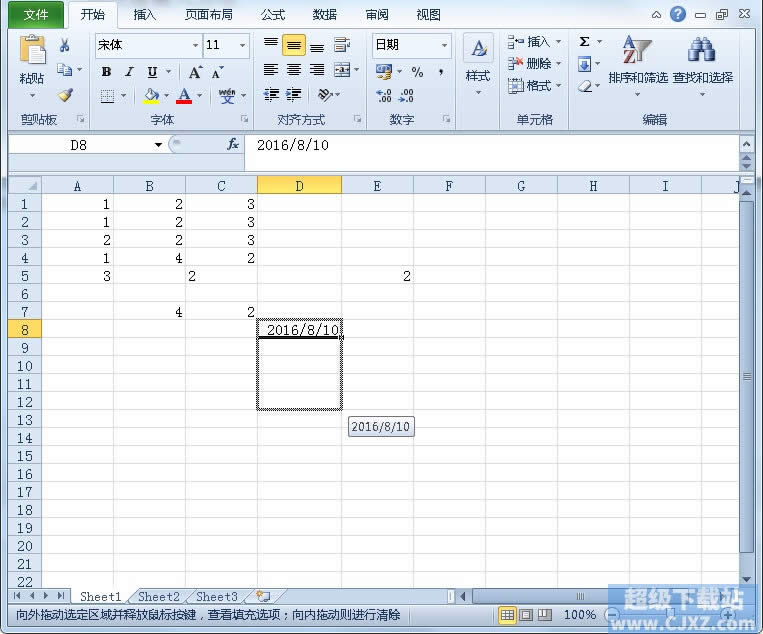763x634 pixels.
Task: Click the percent style icon
Action: click(x=417, y=72)
